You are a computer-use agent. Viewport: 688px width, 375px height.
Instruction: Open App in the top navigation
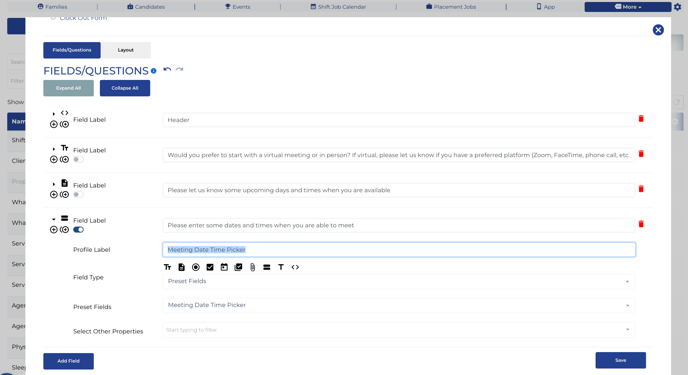[545, 7]
